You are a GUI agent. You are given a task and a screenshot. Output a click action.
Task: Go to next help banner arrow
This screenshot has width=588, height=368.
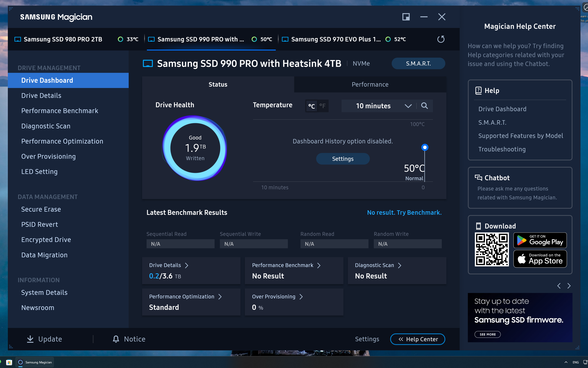point(569,286)
